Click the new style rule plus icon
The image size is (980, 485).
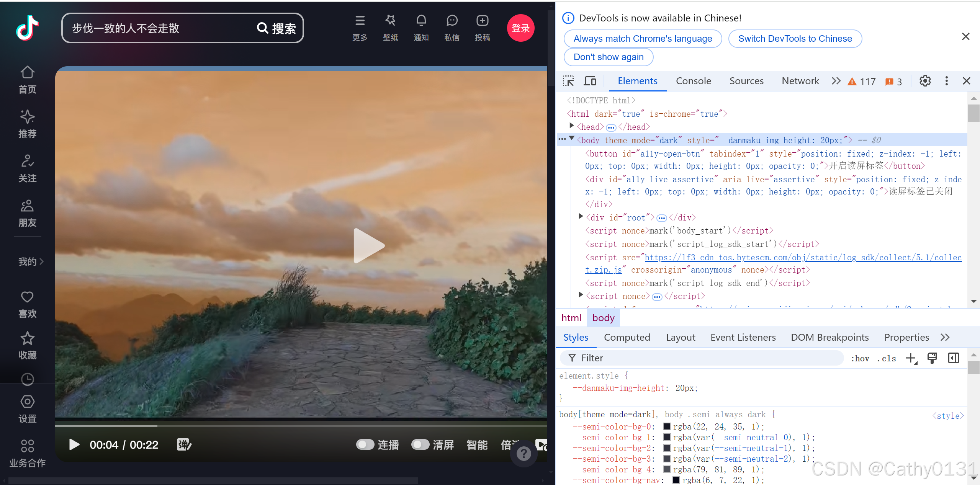click(911, 358)
